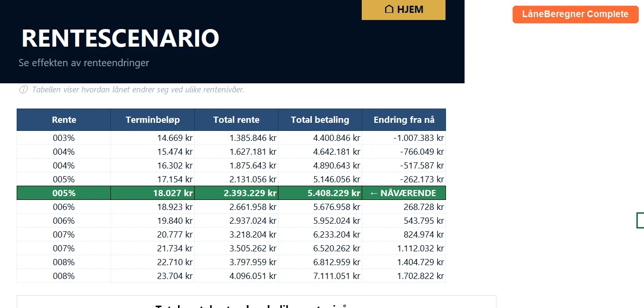Select the 23.704 kr cell
This screenshot has width=644, height=308.
coord(153,276)
